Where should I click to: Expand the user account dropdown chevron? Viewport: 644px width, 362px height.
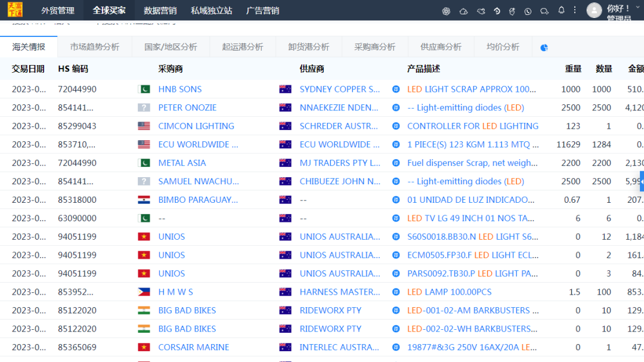pos(638,7)
